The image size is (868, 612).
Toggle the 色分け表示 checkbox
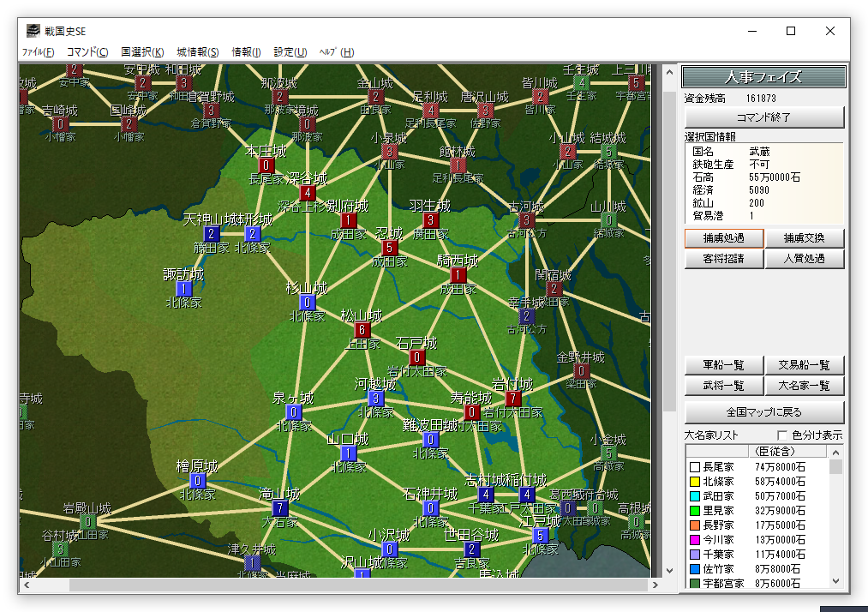pyautogui.click(x=781, y=435)
